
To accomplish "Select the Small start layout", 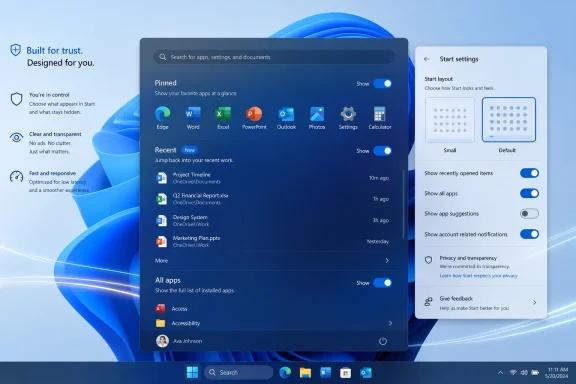I will click(450, 120).
